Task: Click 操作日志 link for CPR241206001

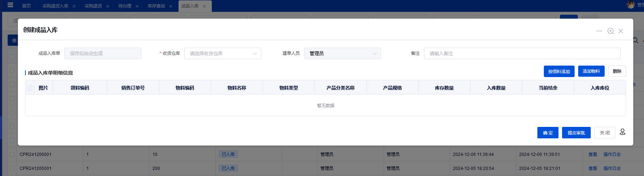Action: [x=612, y=154]
